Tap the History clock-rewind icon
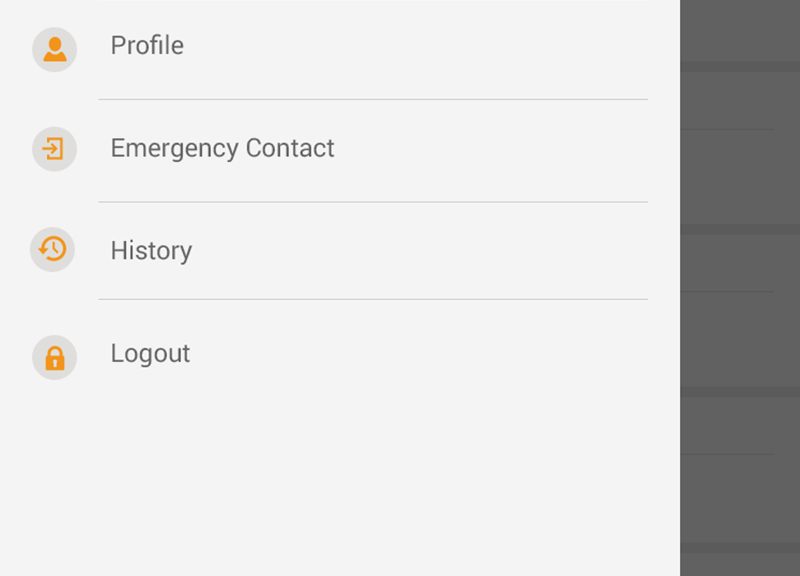Viewport: 800px width, 576px height. [52, 249]
